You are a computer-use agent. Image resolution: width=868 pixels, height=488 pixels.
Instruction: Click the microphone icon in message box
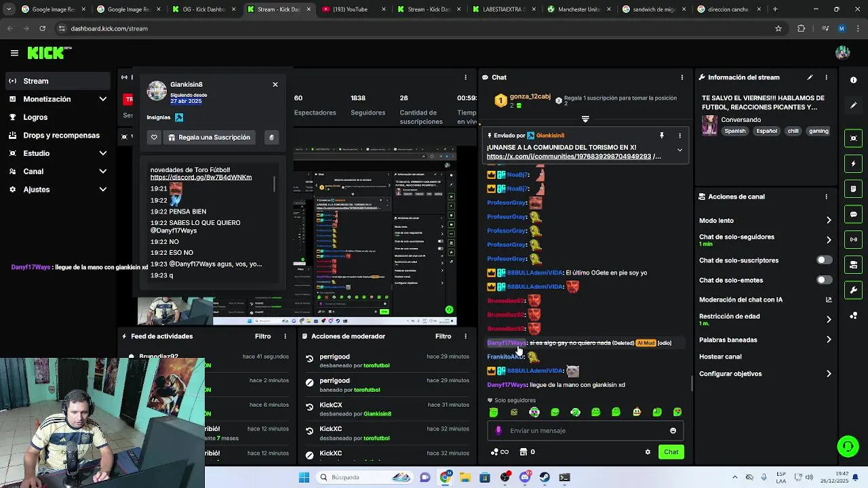point(498,430)
